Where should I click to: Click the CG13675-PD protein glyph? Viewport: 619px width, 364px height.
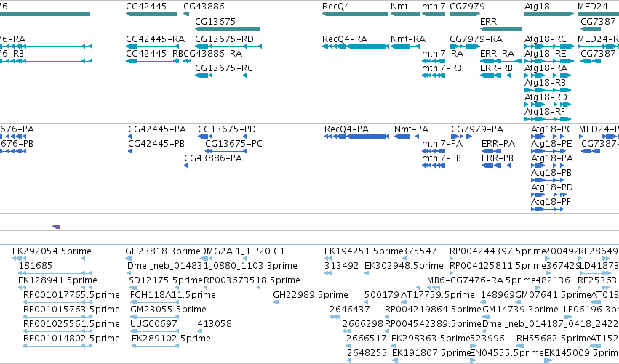[223, 137]
